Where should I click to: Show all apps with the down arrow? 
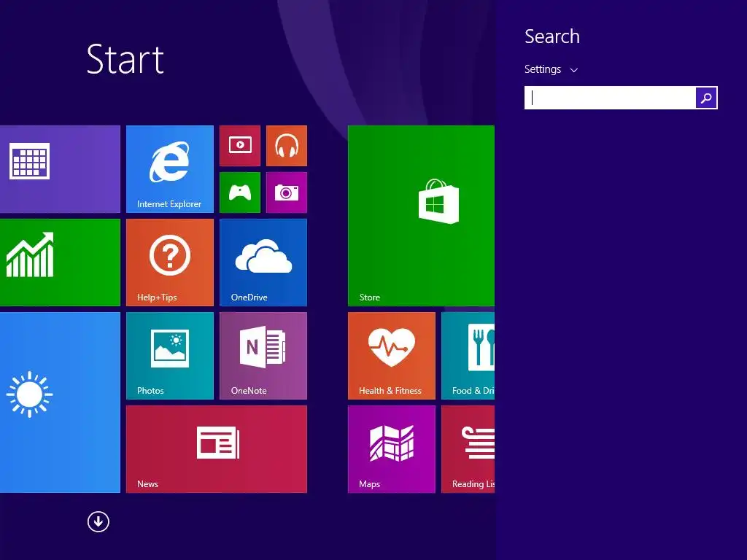click(x=98, y=522)
